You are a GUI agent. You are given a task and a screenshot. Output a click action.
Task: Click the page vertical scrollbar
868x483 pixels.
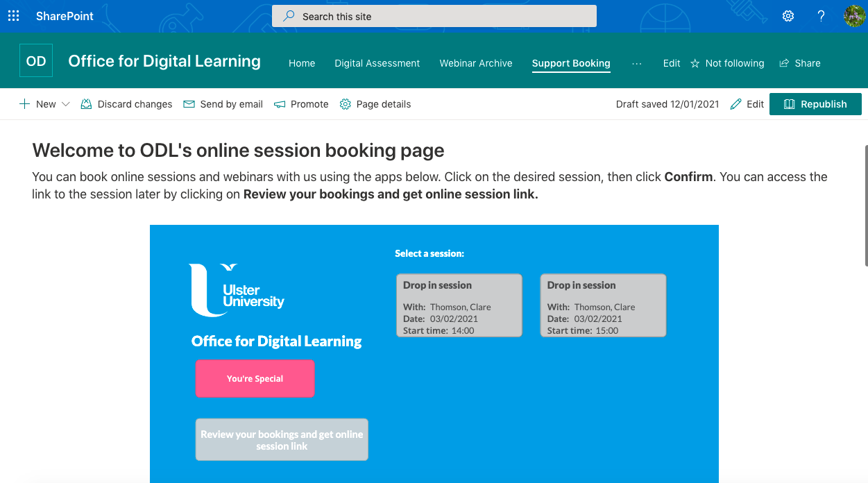(x=865, y=205)
